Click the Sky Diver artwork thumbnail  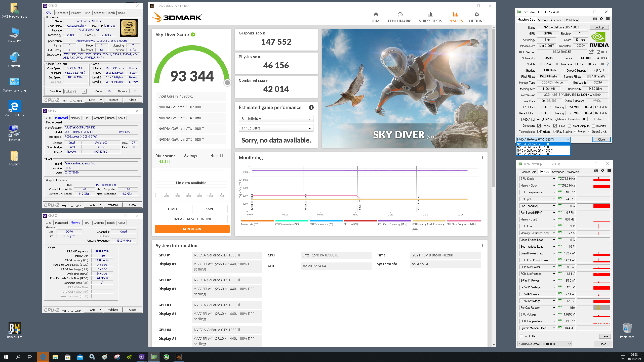point(405,88)
